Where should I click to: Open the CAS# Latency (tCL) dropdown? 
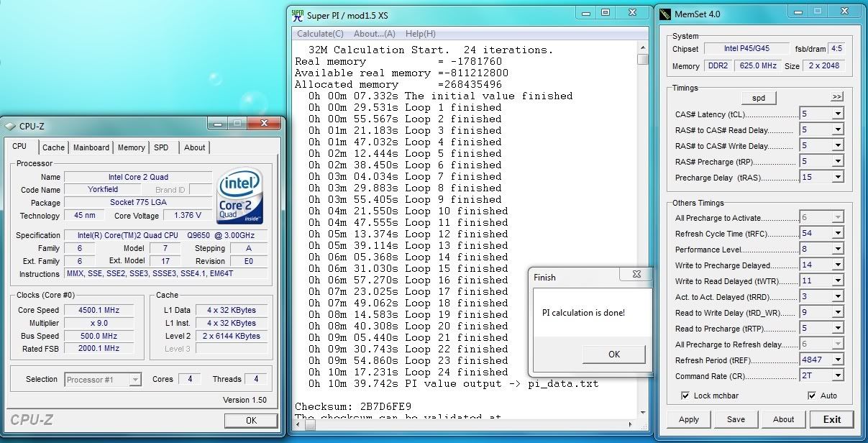[x=838, y=114]
